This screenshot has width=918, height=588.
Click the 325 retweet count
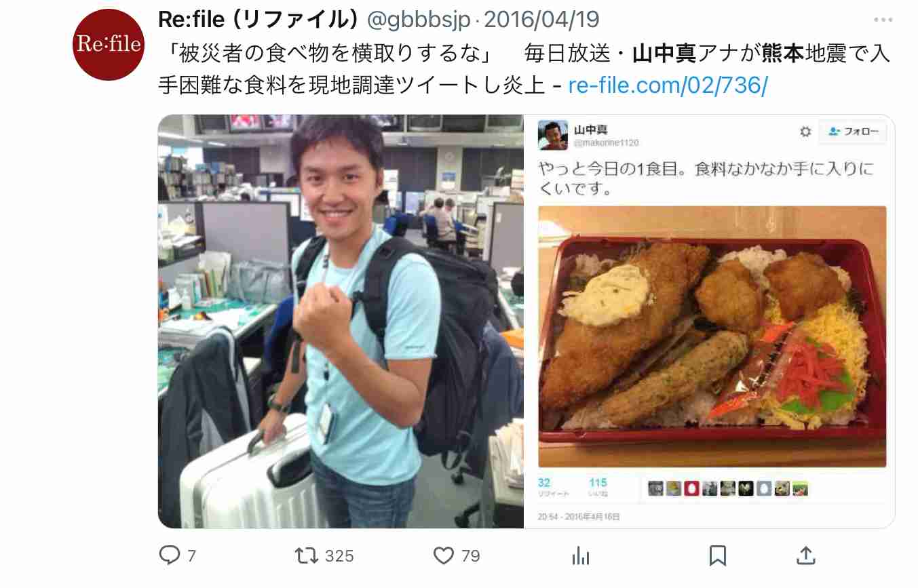[339, 556]
